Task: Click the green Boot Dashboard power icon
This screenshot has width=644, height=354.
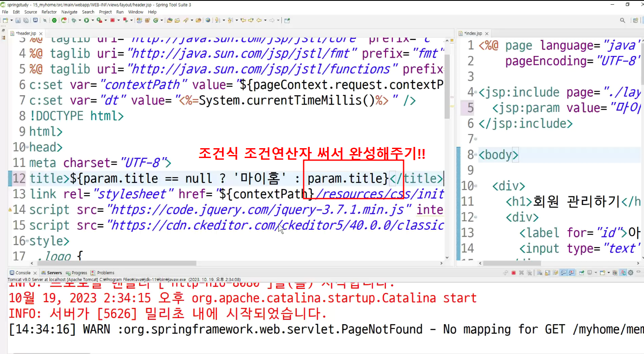Action: [54, 20]
